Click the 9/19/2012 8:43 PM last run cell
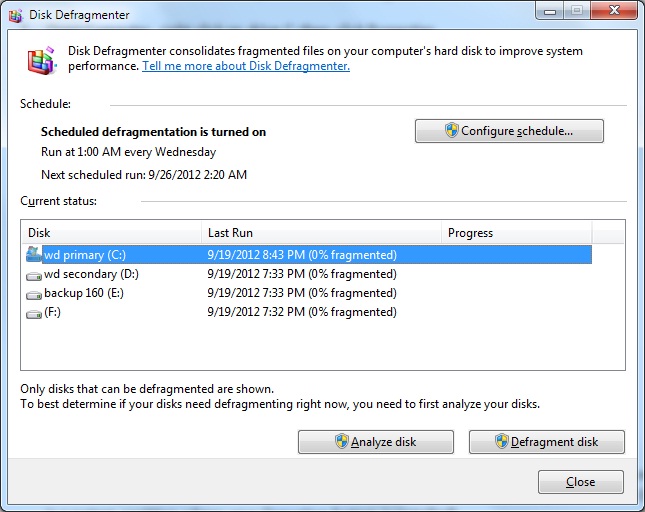Screen dimensions: 645x512 point(302,255)
